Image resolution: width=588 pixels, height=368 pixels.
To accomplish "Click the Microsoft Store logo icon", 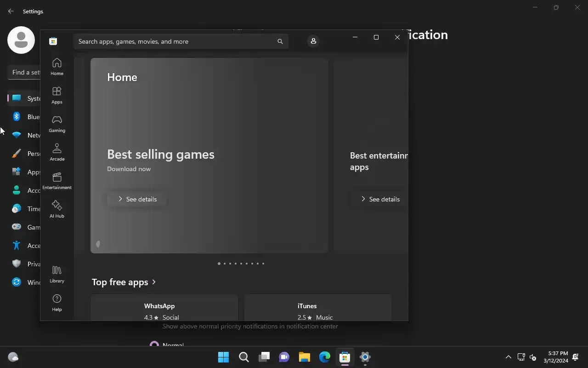I will click(53, 41).
